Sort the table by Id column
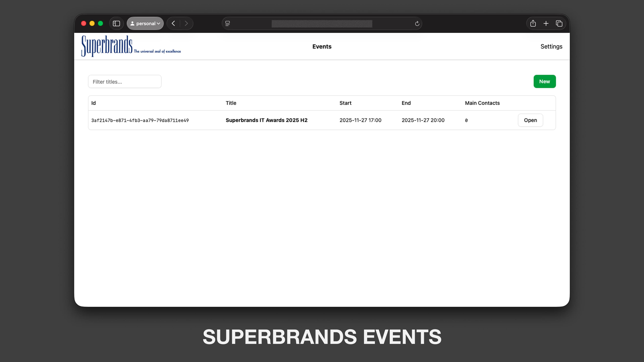The height and width of the screenshot is (362, 644). click(x=94, y=103)
